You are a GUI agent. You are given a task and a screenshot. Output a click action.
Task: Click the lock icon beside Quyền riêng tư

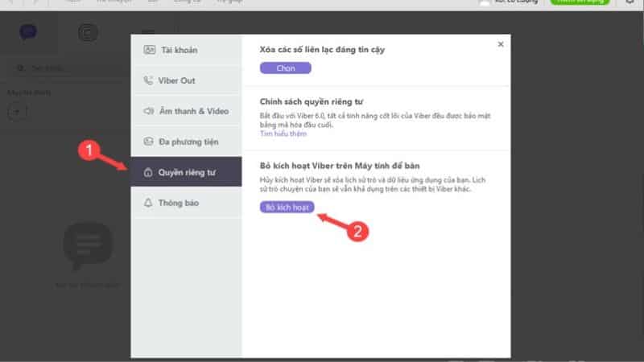tap(148, 172)
